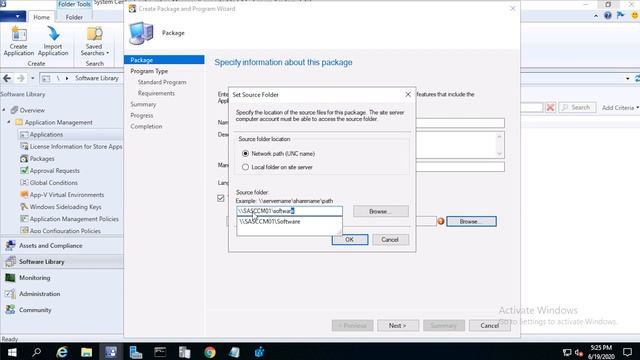Open the blue application menu dropdown

(x=13, y=17)
